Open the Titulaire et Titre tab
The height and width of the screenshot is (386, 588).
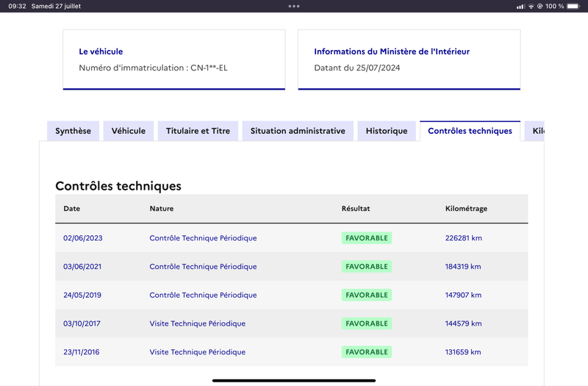[198, 131]
